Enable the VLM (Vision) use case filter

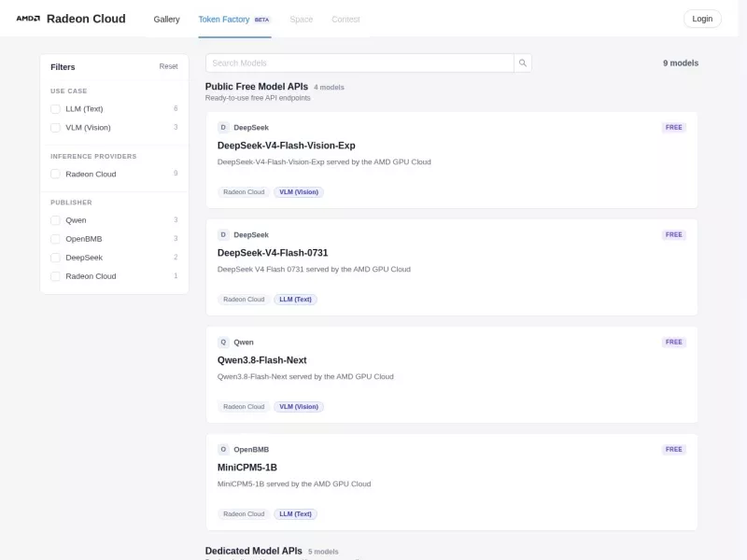tap(55, 128)
